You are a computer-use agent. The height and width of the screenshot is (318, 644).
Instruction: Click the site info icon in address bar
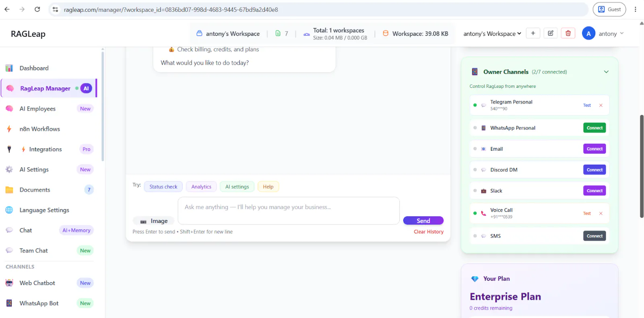click(56, 9)
